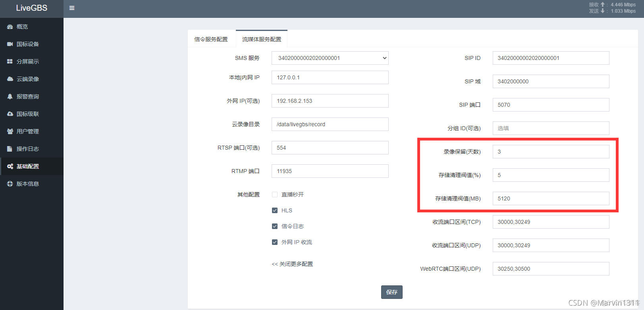
Task: Click the SIP 端口 input field
Action: coord(551,105)
